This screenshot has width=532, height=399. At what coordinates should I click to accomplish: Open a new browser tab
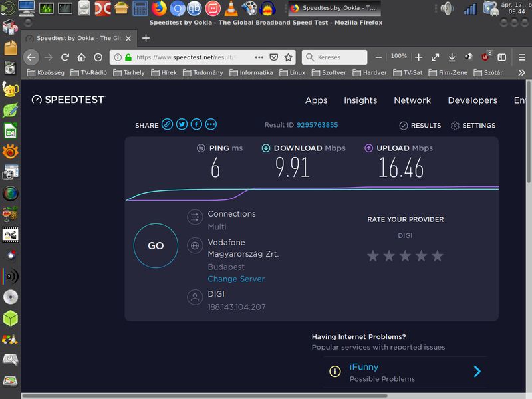coord(146,38)
